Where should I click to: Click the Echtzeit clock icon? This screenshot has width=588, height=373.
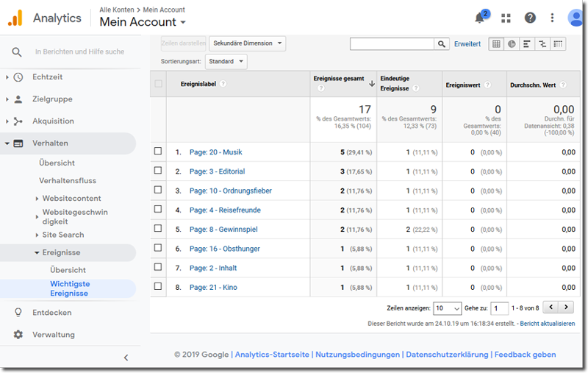pos(18,77)
